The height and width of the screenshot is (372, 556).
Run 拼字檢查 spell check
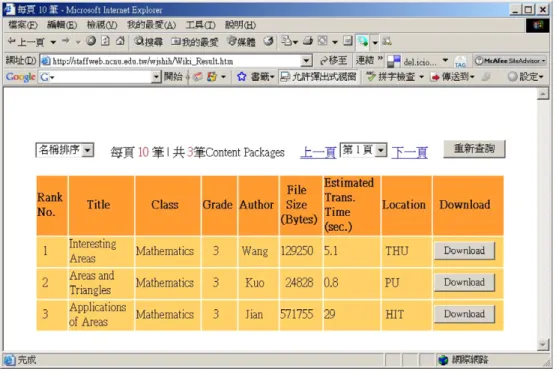[x=390, y=77]
